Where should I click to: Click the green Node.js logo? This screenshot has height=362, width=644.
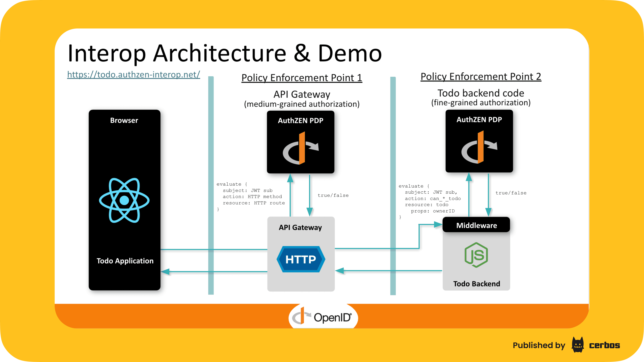(476, 255)
